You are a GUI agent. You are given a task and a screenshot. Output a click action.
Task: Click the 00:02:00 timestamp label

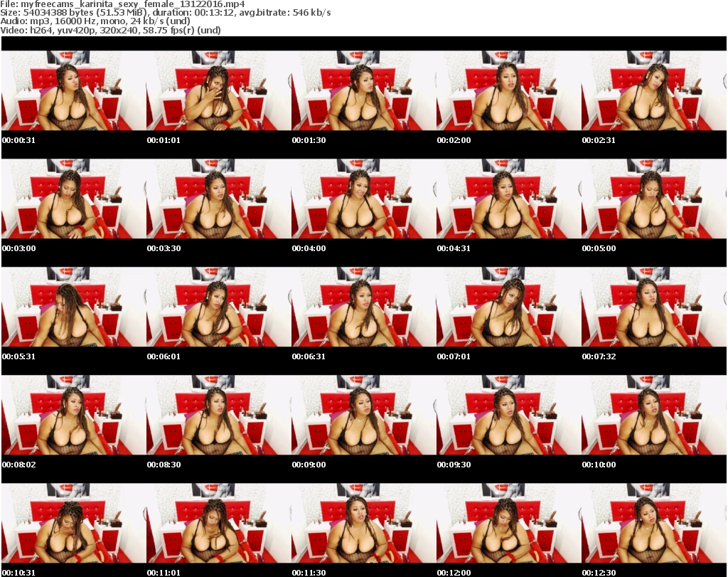(x=454, y=140)
